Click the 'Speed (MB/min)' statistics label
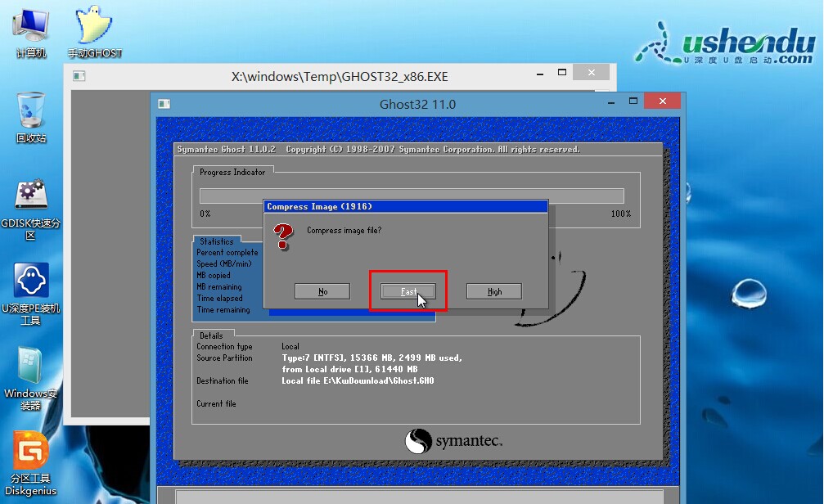 tap(224, 263)
